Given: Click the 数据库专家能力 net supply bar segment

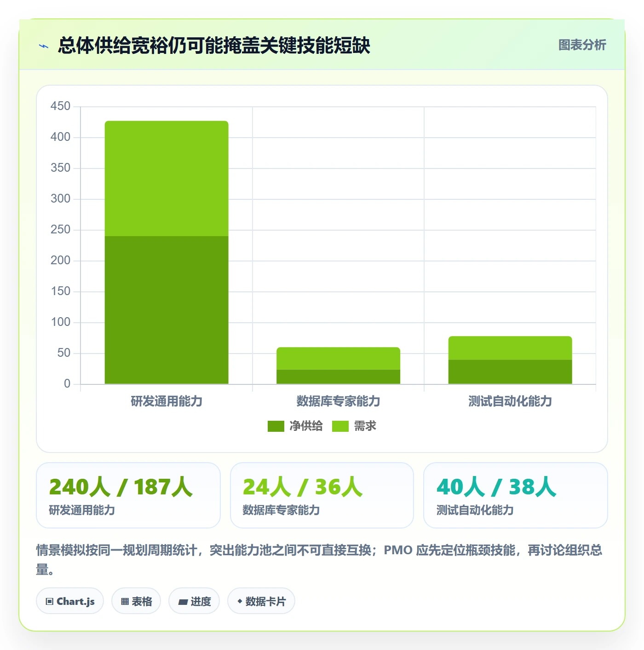Looking at the screenshot, I should click(338, 377).
